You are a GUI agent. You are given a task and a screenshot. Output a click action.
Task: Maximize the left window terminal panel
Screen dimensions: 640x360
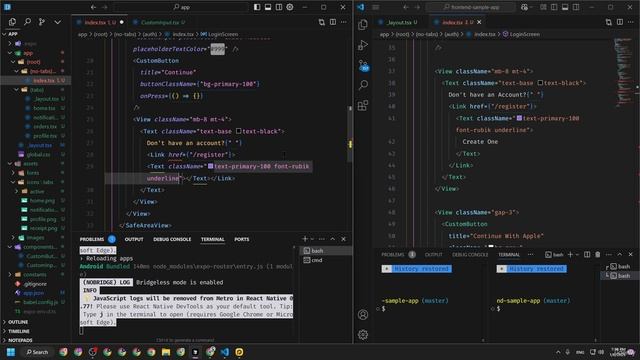tap(333, 239)
